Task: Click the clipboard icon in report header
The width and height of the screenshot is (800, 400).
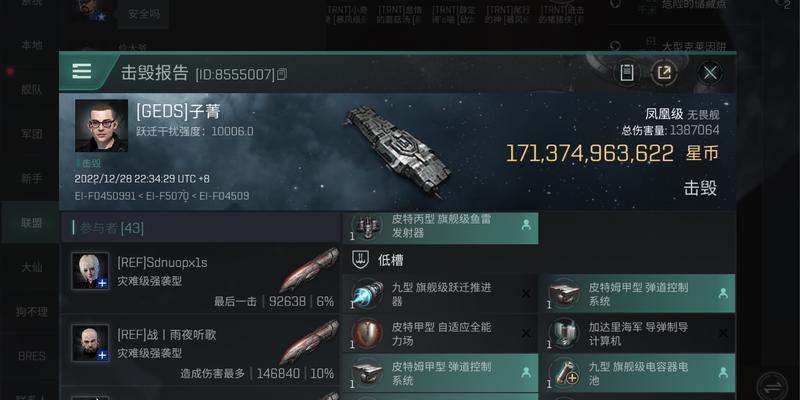Action: tap(627, 73)
